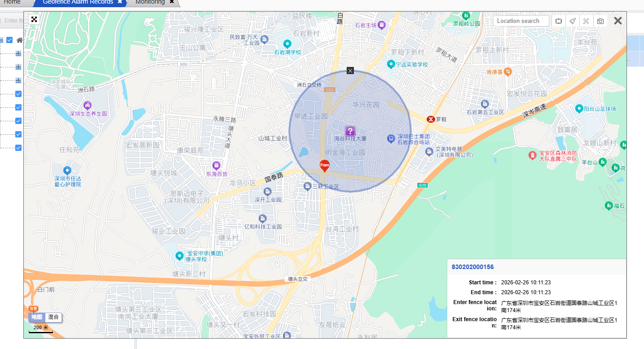This screenshot has height=349, width=644.
Task: Click the broom clear-map icon
Action: tap(573, 21)
